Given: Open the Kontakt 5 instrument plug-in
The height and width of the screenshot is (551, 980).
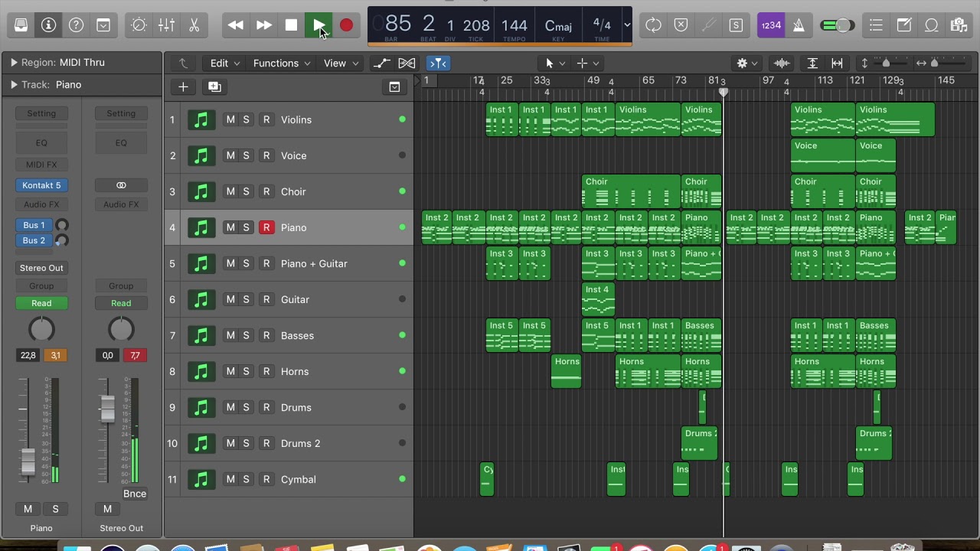Looking at the screenshot, I should 41,185.
